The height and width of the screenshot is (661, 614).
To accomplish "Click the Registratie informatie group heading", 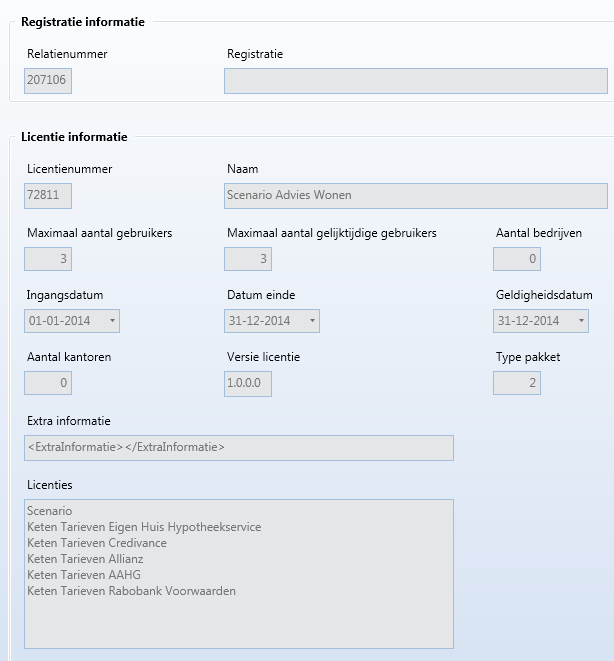I will point(83,22).
